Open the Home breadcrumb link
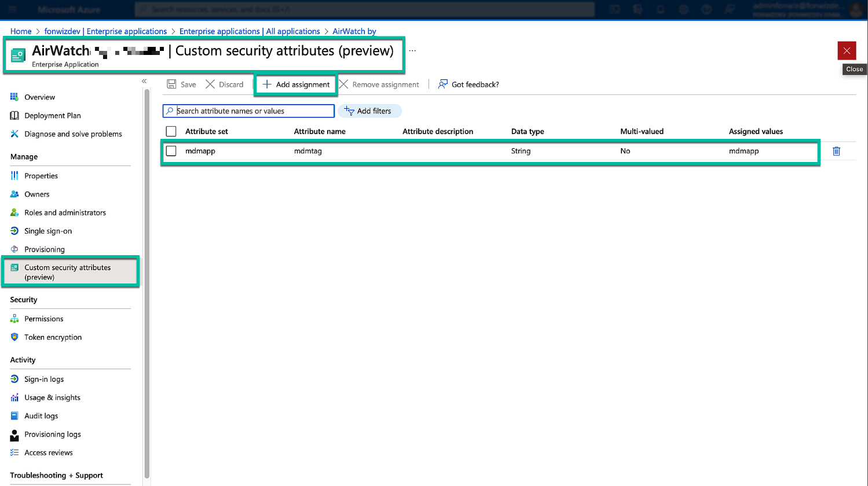Screen dimensions: 868x486 (x=21, y=31)
